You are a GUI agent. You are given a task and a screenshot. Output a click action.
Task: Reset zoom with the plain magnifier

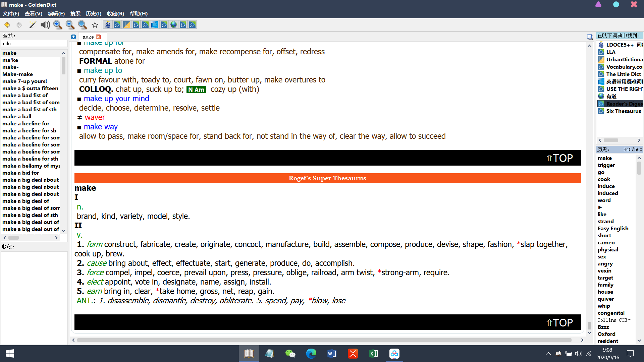(x=83, y=24)
